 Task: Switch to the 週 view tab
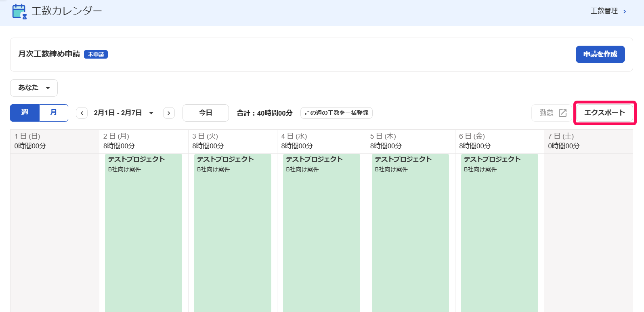pos(25,113)
